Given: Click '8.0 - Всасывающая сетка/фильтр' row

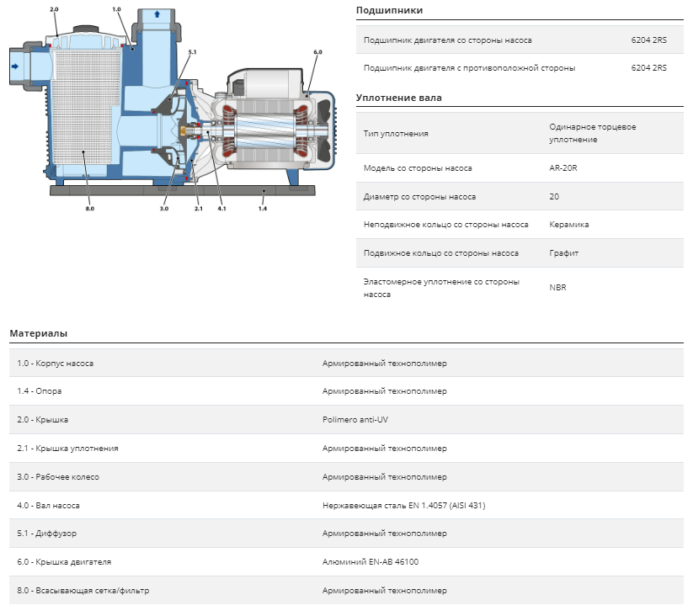Looking at the screenshot, I should tap(347, 591).
